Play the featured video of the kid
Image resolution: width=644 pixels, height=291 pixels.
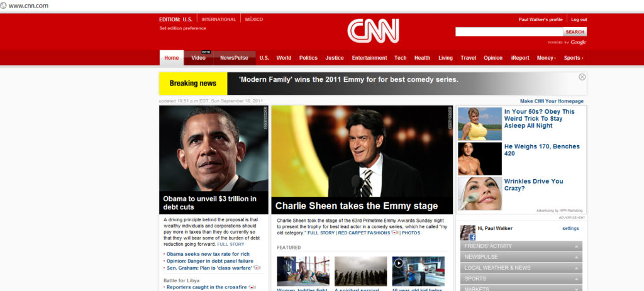(398, 263)
